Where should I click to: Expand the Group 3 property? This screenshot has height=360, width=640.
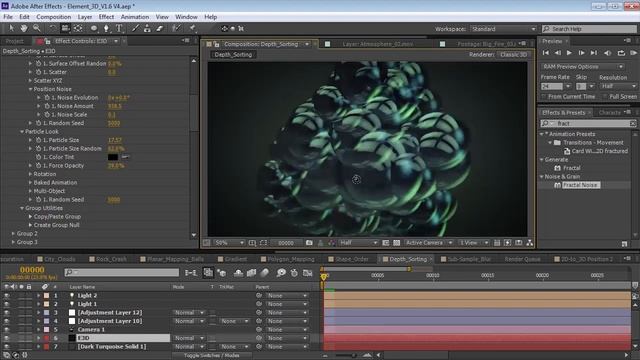[x=13, y=242]
